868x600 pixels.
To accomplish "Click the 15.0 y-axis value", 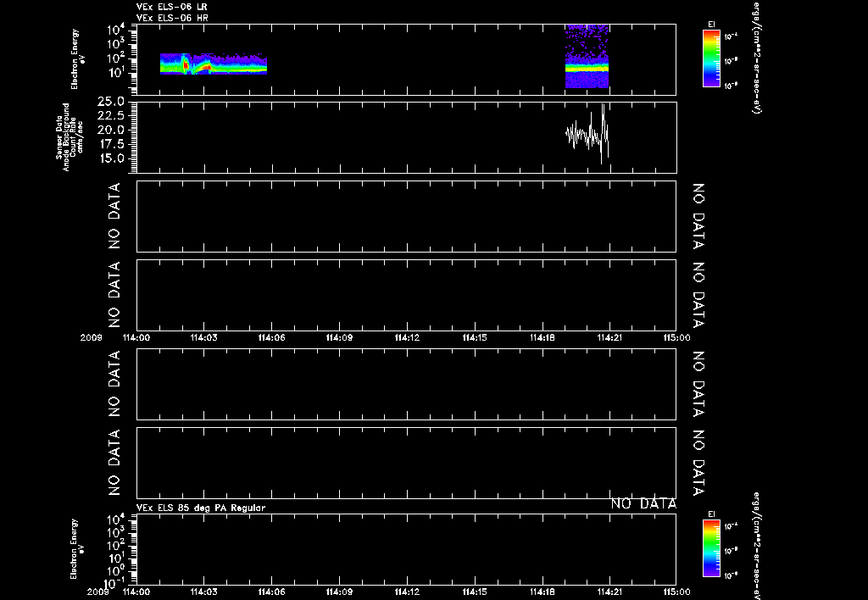I will point(111,158).
